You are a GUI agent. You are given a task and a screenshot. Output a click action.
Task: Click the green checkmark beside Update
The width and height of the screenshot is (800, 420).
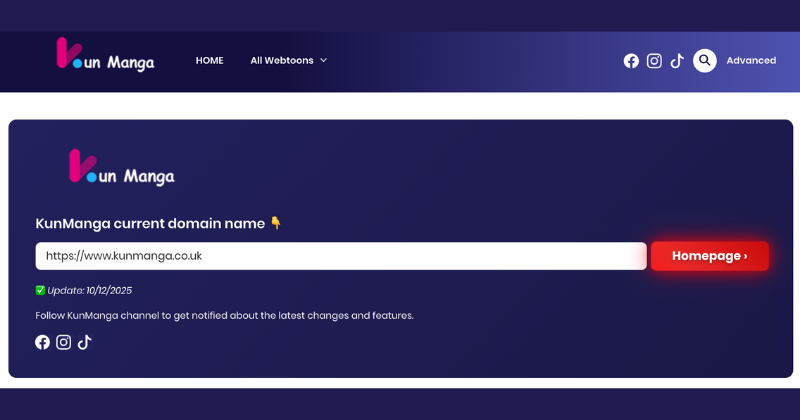click(40, 291)
